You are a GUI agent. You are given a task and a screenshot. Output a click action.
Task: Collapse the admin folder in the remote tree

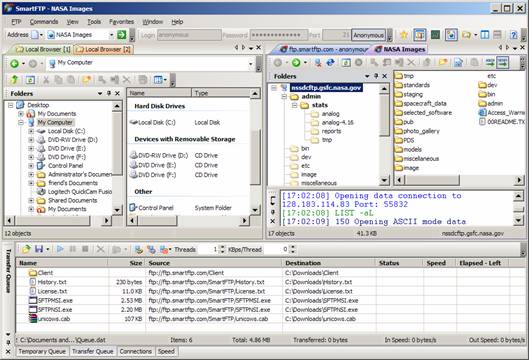284,96
